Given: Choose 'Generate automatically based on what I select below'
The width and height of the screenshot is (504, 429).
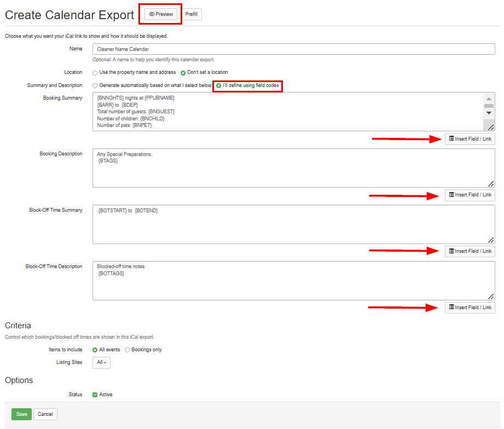Looking at the screenshot, I should click(x=95, y=86).
